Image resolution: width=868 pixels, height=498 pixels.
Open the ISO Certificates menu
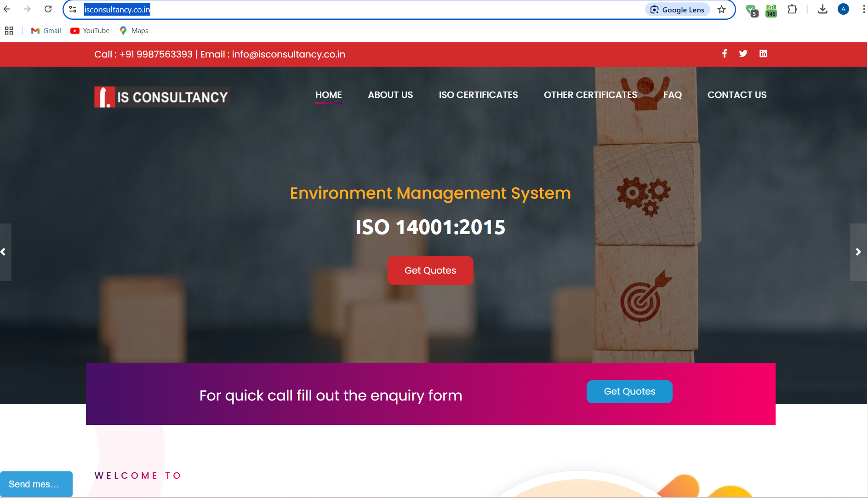(x=478, y=95)
